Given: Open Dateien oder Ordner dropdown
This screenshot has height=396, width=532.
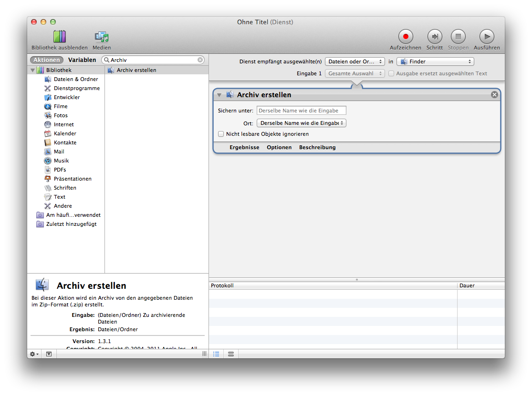Looking at the screenshot, I should 355,61.
